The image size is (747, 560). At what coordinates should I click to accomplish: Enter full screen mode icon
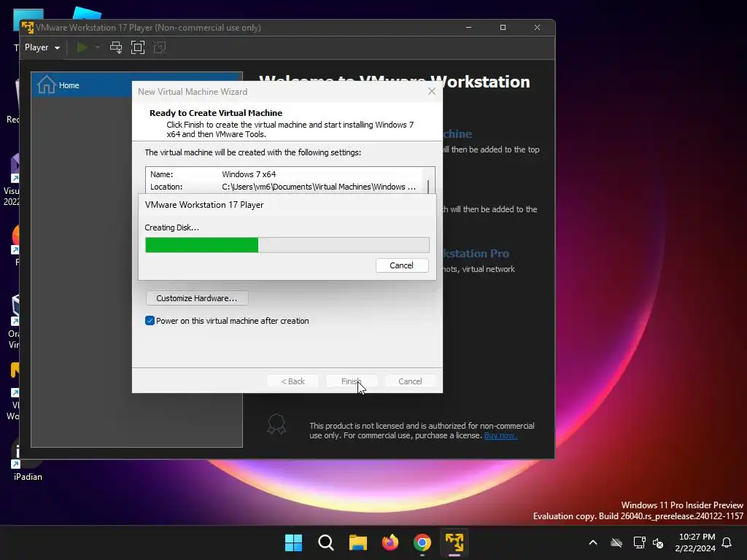pos(138,47)
